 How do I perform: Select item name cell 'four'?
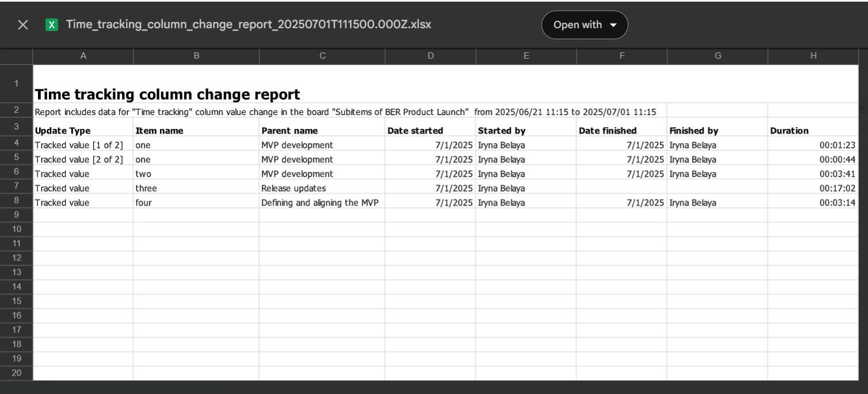click(x=196, y=202)
